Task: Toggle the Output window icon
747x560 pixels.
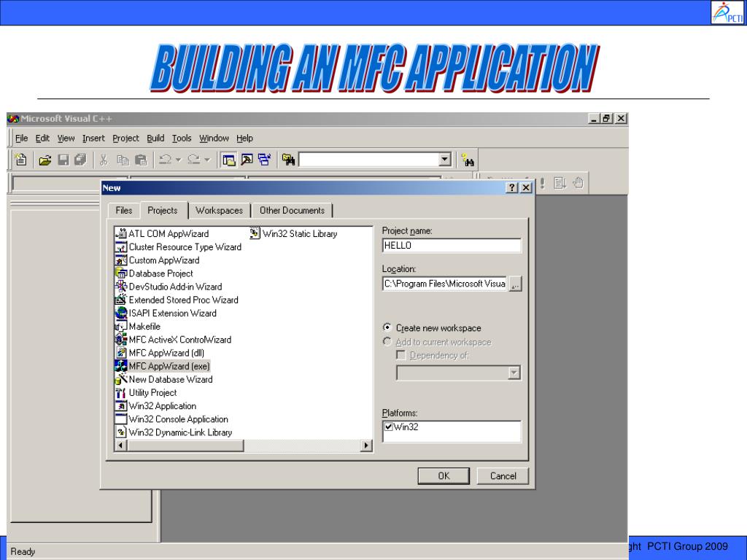Action: (x=247, y=160)
